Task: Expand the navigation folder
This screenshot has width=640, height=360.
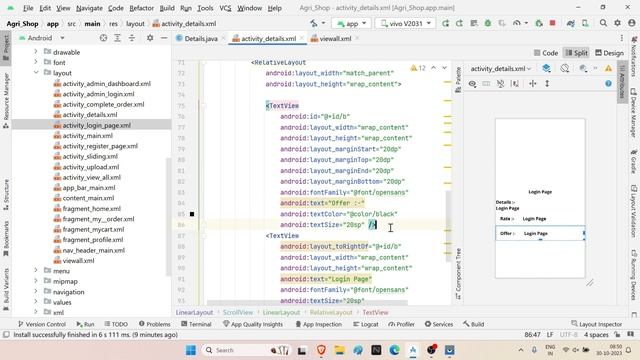Action: coord(36,291)
